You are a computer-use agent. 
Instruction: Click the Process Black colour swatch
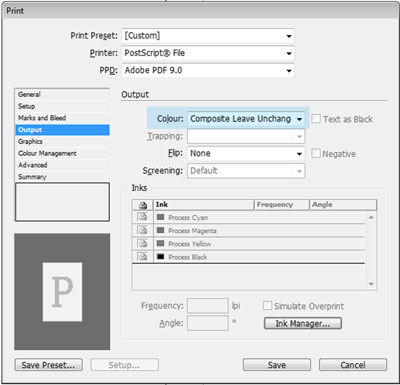tap(161, 257)
